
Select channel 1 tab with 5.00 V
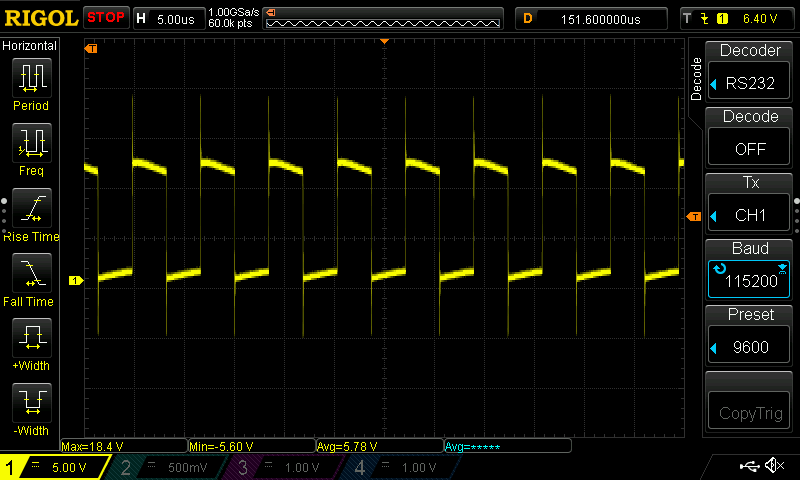[54, 467]
